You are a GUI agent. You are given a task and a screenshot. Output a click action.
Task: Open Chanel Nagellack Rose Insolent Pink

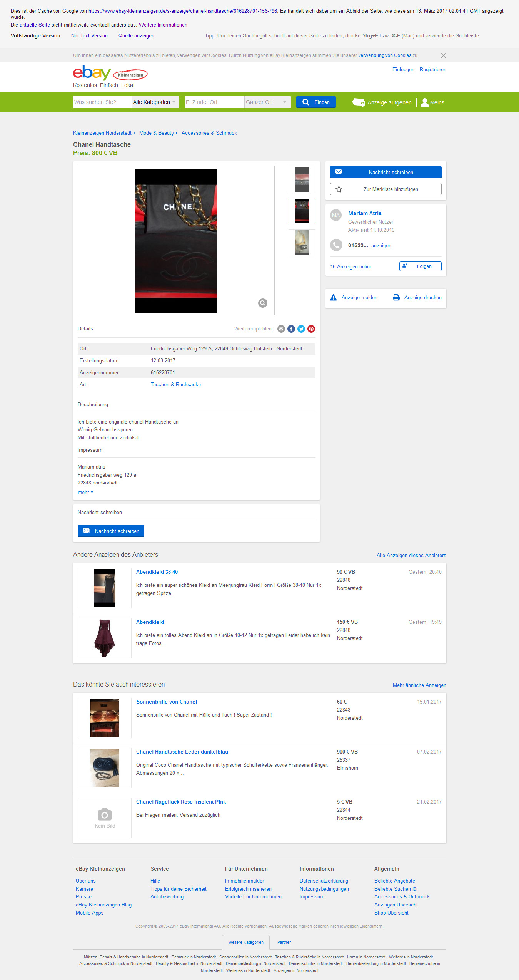181,802
